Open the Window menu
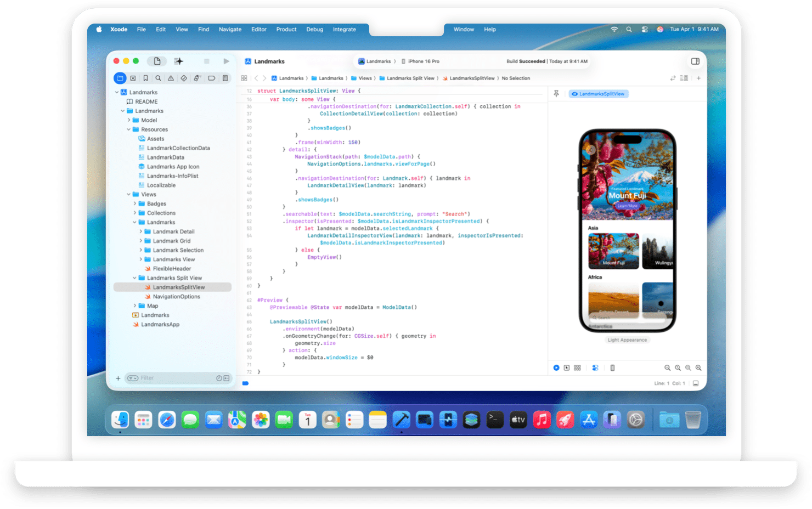This screenshot has height=509, width=812. [464, 30]
